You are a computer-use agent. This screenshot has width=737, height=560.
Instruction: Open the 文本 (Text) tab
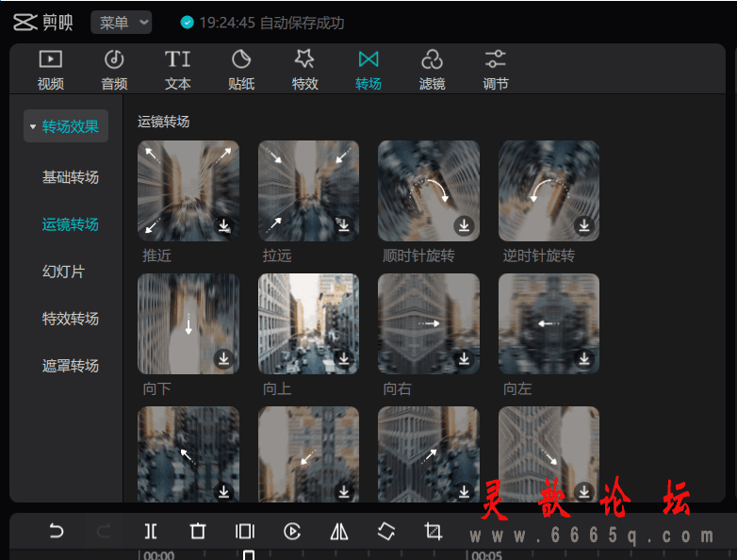pyautogui.click(x=178, y=70)
